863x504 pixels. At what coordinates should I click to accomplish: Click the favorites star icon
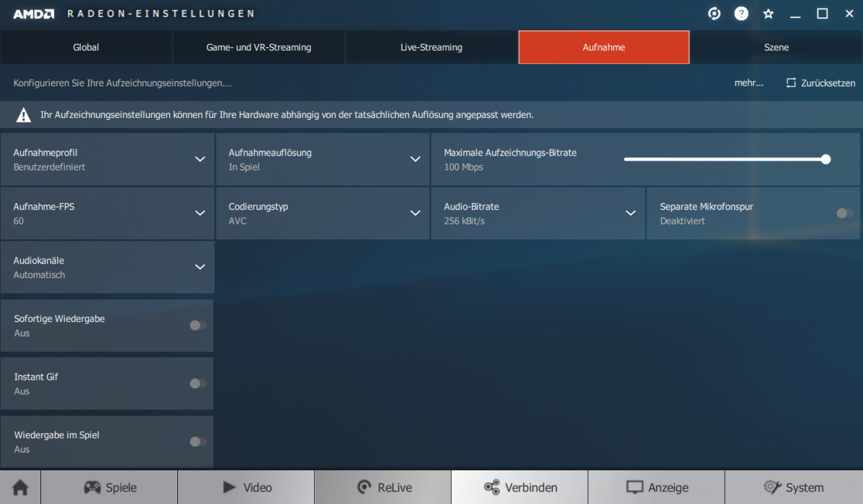[x=768, y=13]
